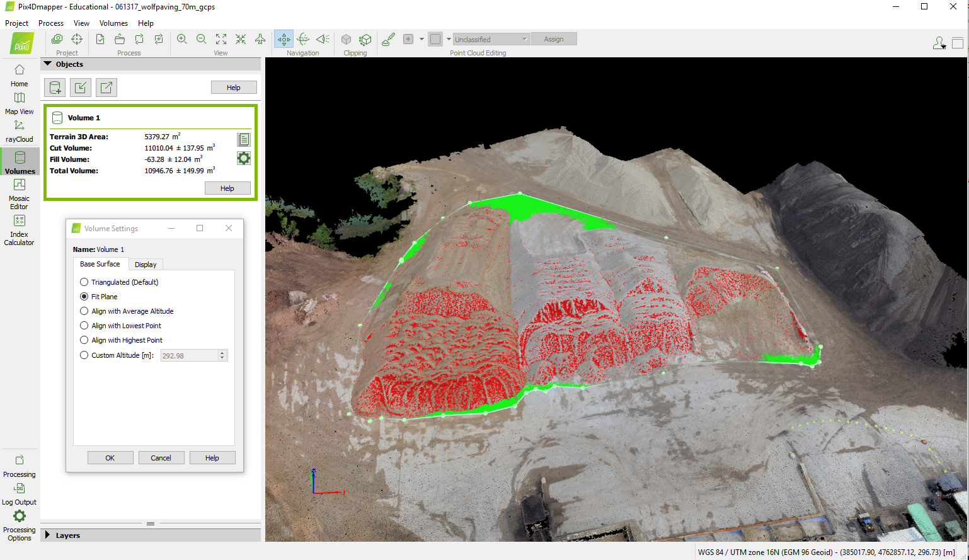Click the new volume cylinder icon
The width and height of the screenshot is (969, 560).
point(55,88)
